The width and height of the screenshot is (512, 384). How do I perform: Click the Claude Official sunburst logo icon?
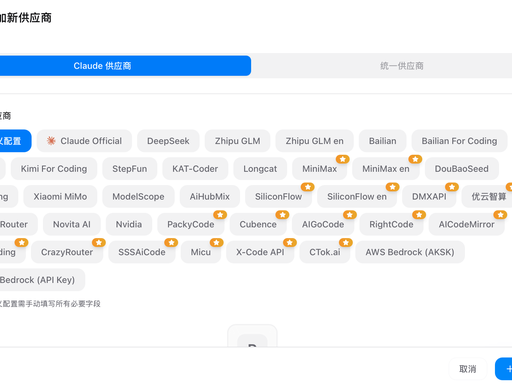tap(51, 141)
